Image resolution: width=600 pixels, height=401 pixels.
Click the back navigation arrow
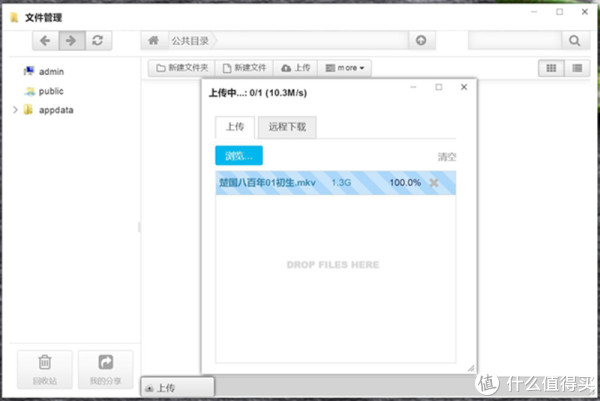46,41
